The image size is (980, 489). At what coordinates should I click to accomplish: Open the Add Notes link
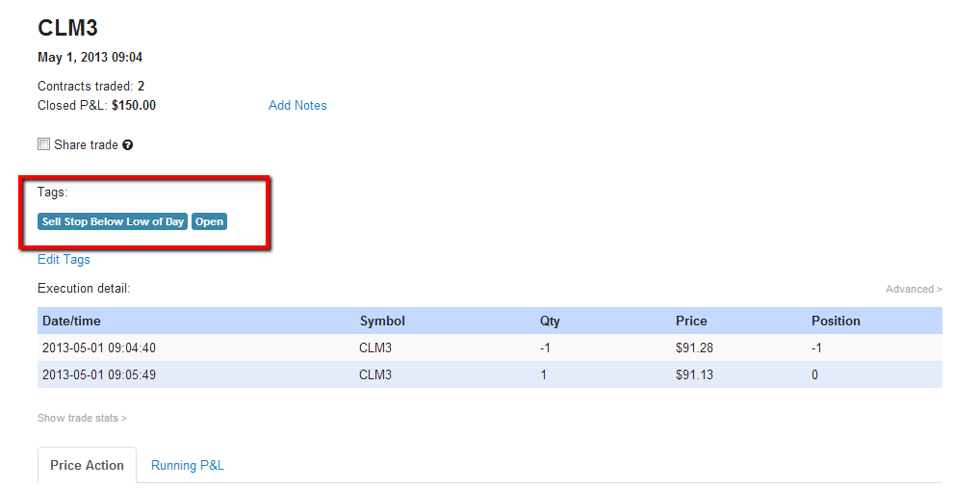tap(297, 105)
